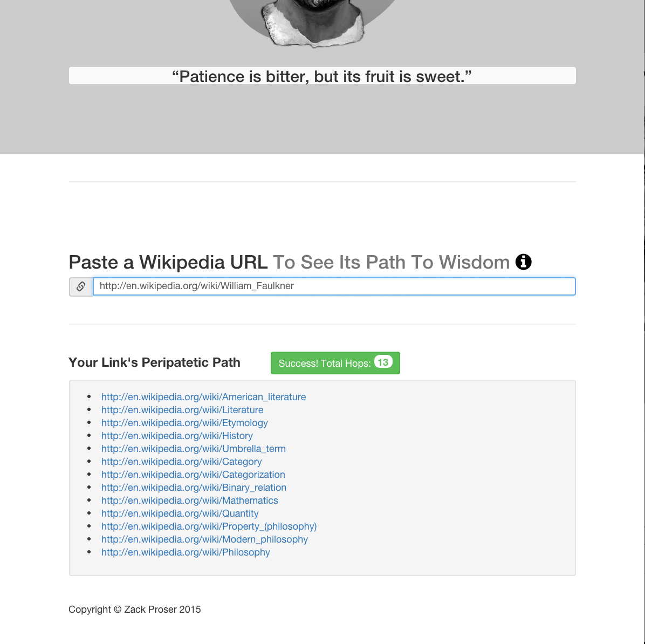The height and width of the screenshot is (644, 645).
Task: Click the bust statue image
Action: [x=313, y=23]
